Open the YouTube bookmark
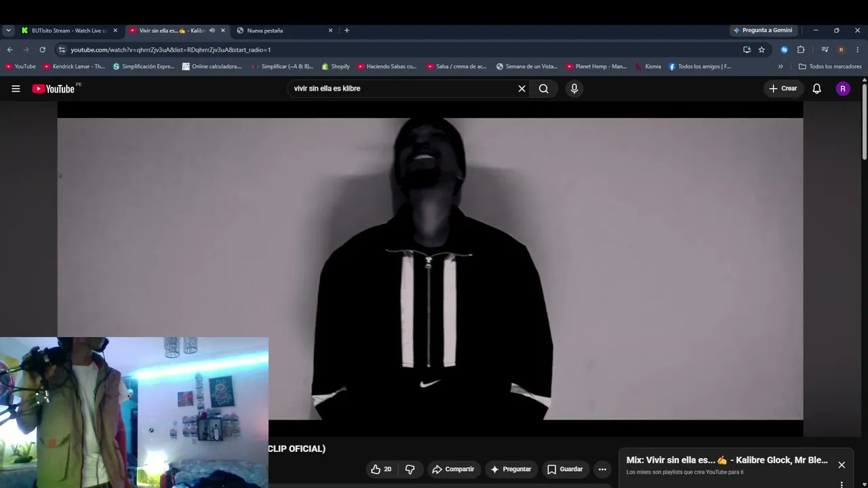868x488 pixels. [x=20, y=66]
